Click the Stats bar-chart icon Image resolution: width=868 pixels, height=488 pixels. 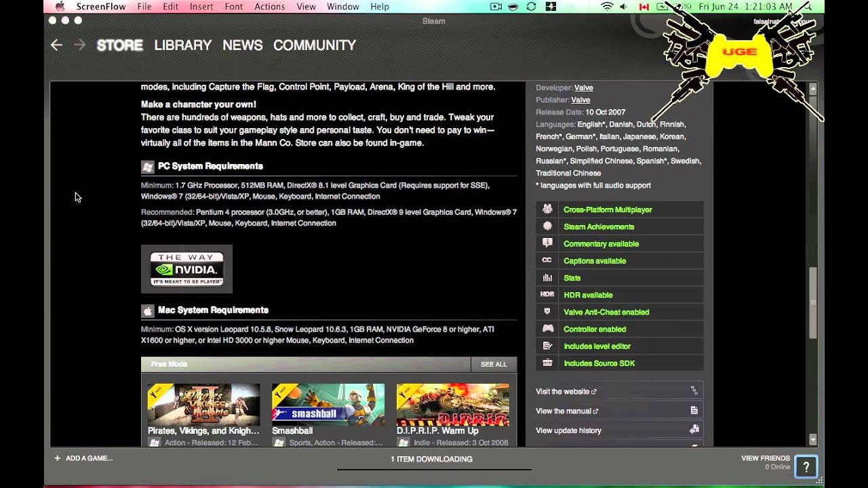click(x=547, y=278)
